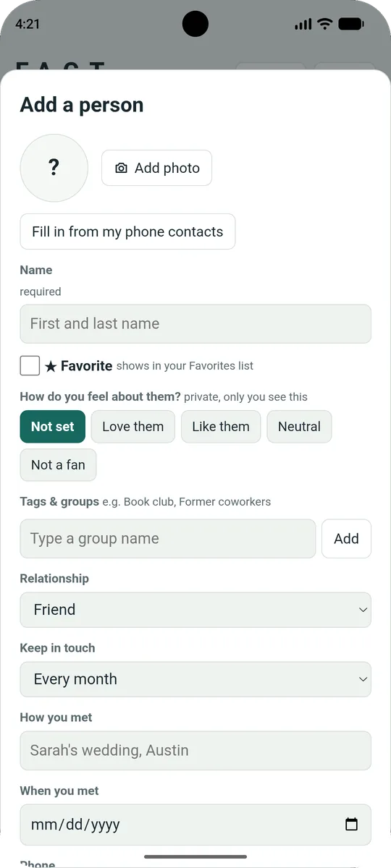391x868 pixels.
Task: Open the Keep in touch dropdown
Action: click(x=195, y=678)
